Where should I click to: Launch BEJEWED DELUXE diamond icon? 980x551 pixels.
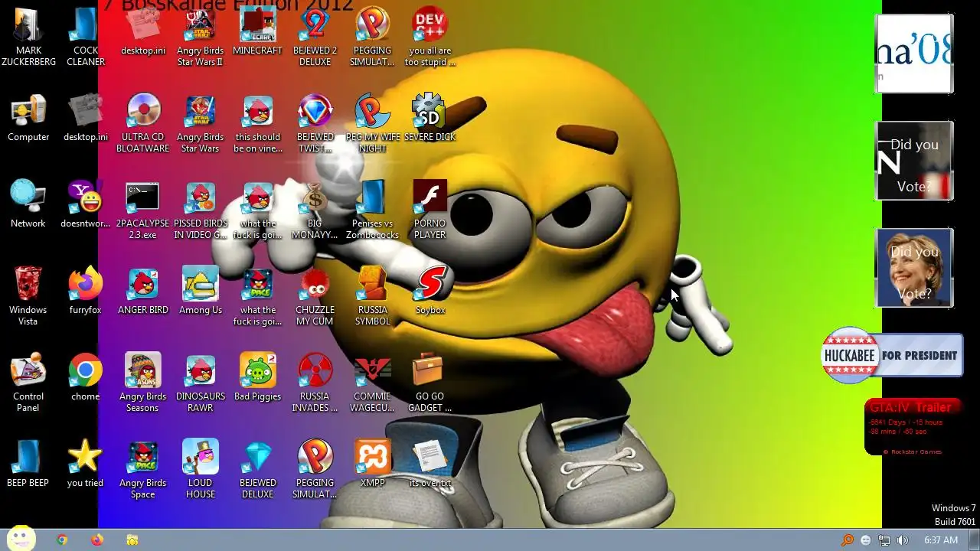(x=258, y=469)
